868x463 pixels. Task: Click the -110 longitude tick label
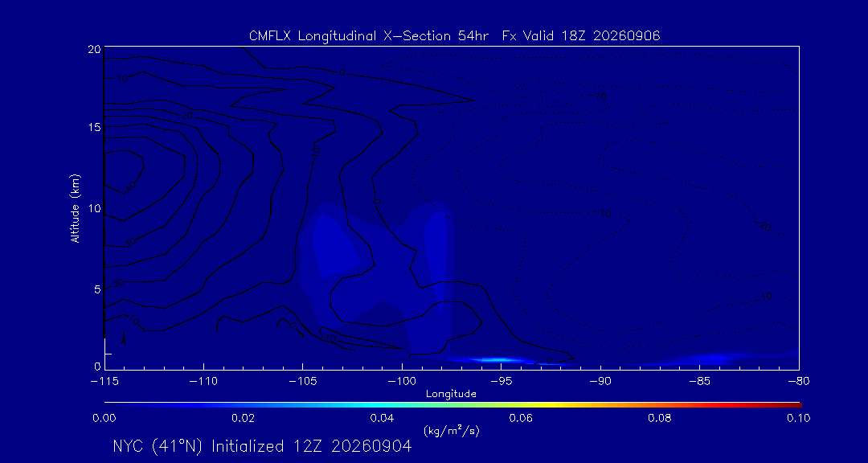click(x=203, y=382)
